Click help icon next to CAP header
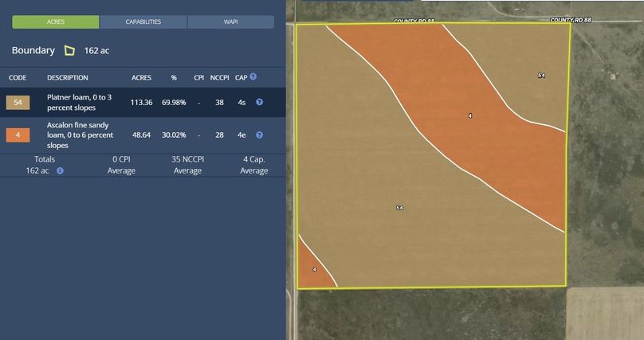Image resolution: width=644 pixels, height=340 pixels. click(x=253, y=77)
